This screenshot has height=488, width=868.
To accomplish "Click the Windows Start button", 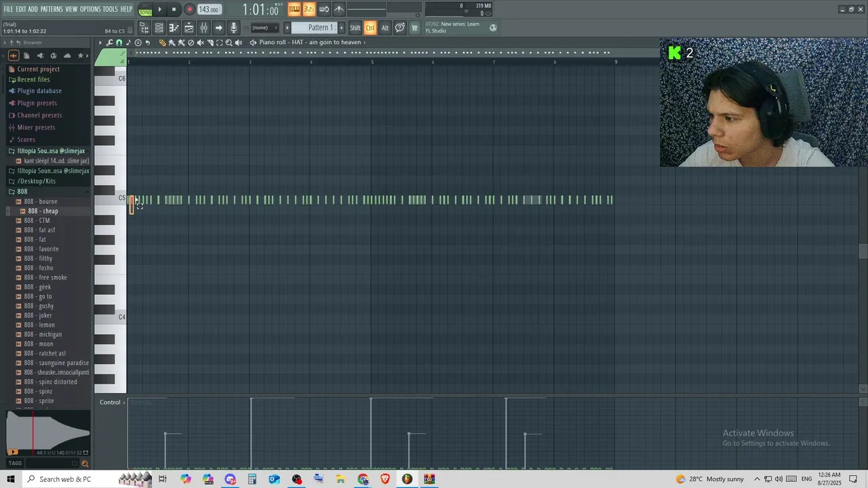I will click(x=11, y=479).
